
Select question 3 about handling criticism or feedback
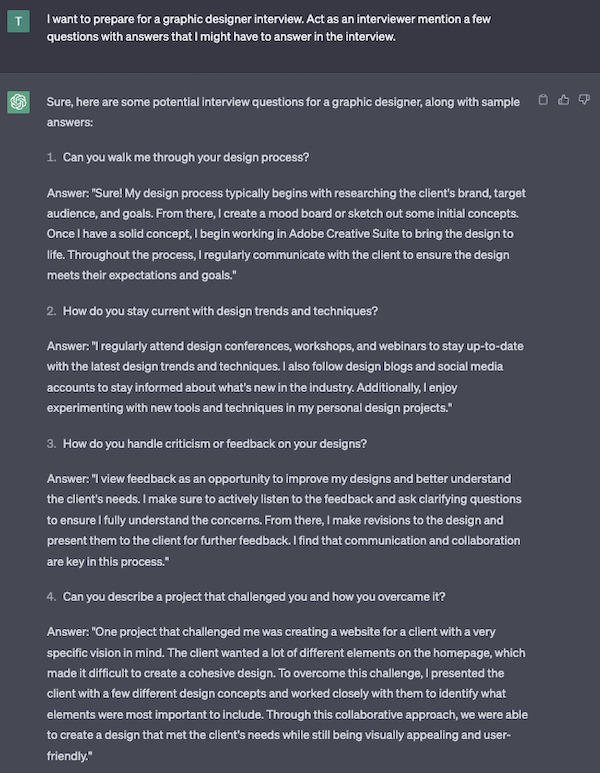point(214,444)
